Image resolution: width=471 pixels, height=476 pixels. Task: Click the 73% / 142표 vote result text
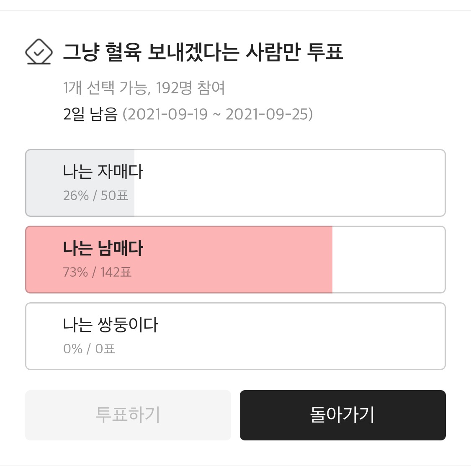(97, 272)
